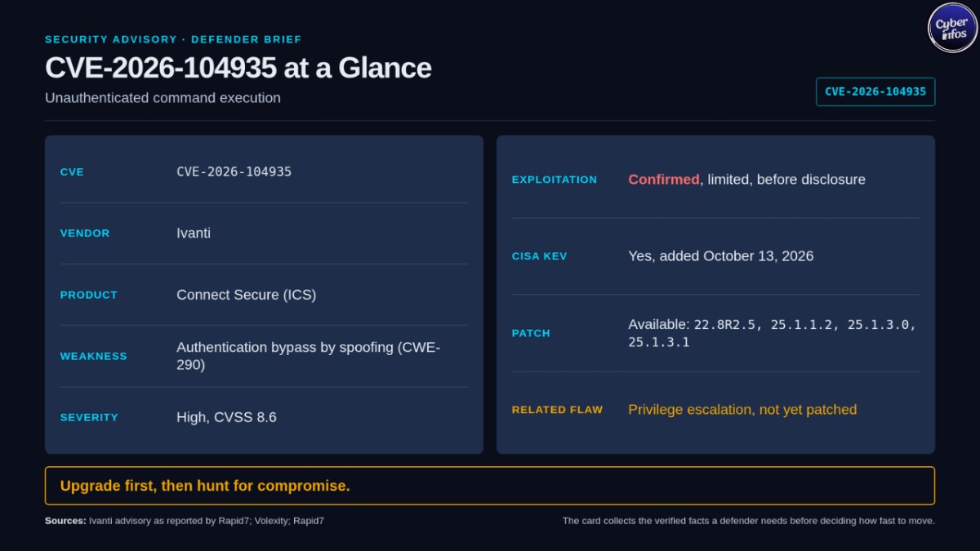Viewport: 980px width, 551px height.
Task: Click the footer note about verified facts
Action: [x=749, y=521]
